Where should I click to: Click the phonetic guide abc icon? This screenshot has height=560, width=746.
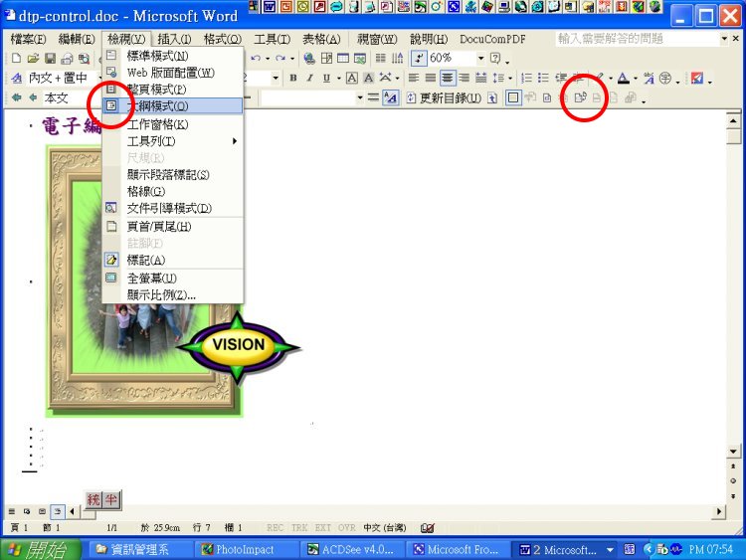pos(649,78)
